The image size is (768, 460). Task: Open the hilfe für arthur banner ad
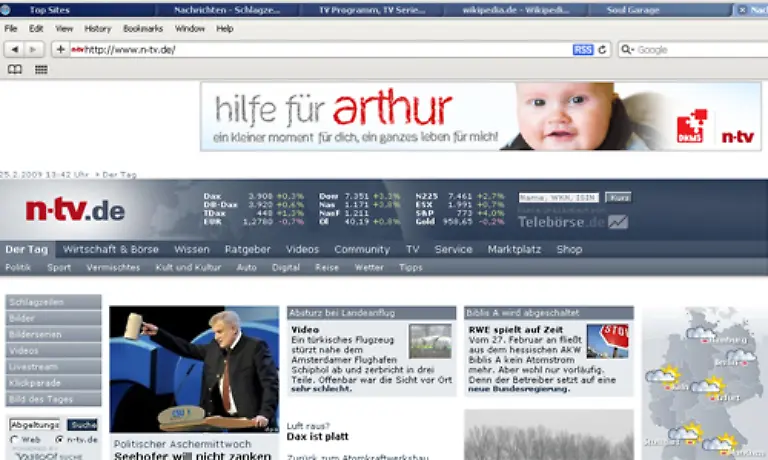click(480, 117)
